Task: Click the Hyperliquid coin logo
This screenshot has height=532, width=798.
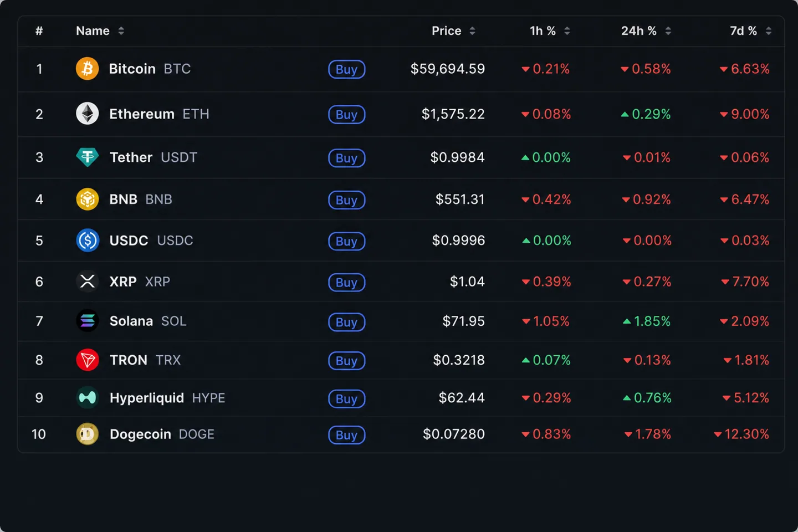Action: [87, 398]
